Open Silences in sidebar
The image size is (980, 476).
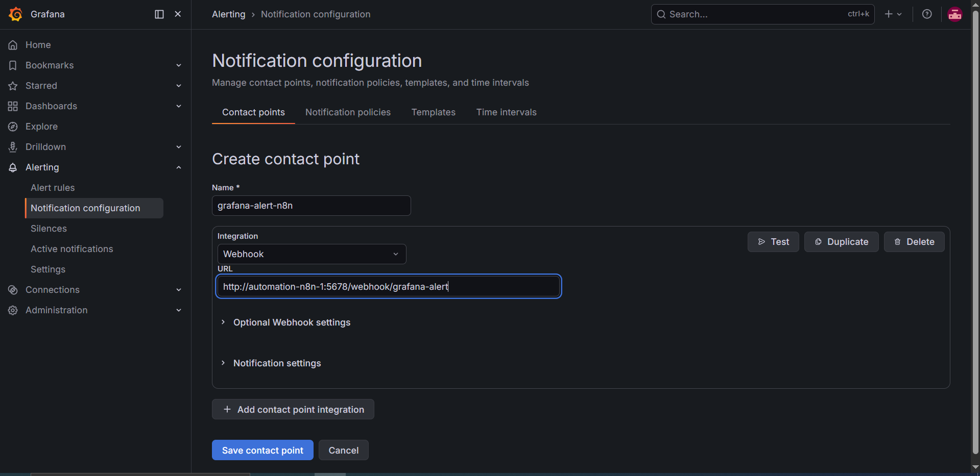click(x=49, y=229)
